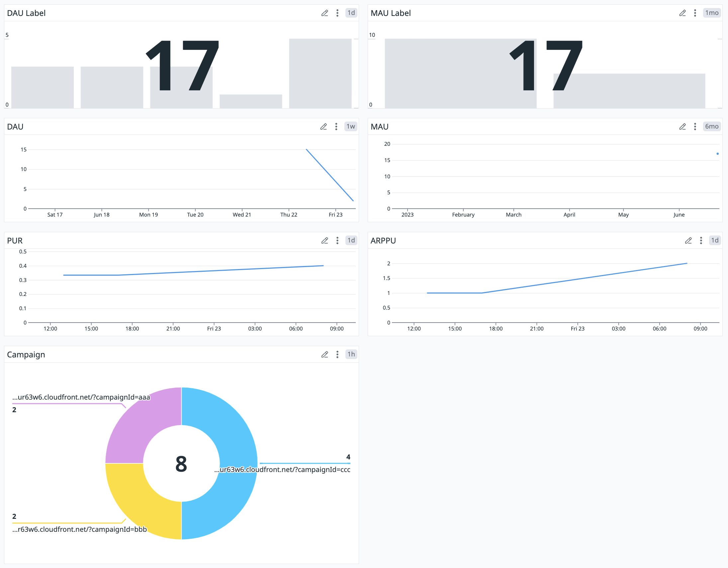The height and width of the screenshot is (568, 728).
Task: Click the DAU widget 1w timeframe badge
Action: 350,127
